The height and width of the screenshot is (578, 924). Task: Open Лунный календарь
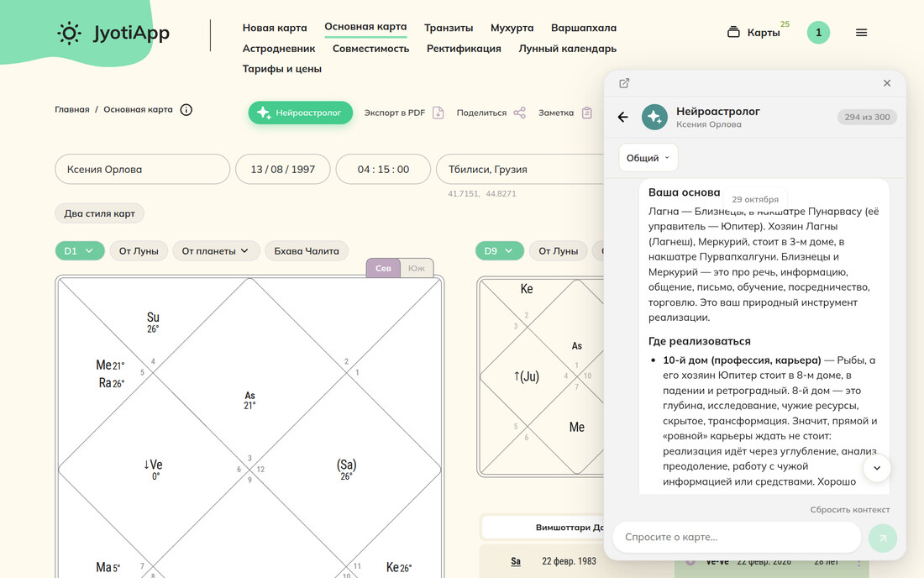point(568,49)
